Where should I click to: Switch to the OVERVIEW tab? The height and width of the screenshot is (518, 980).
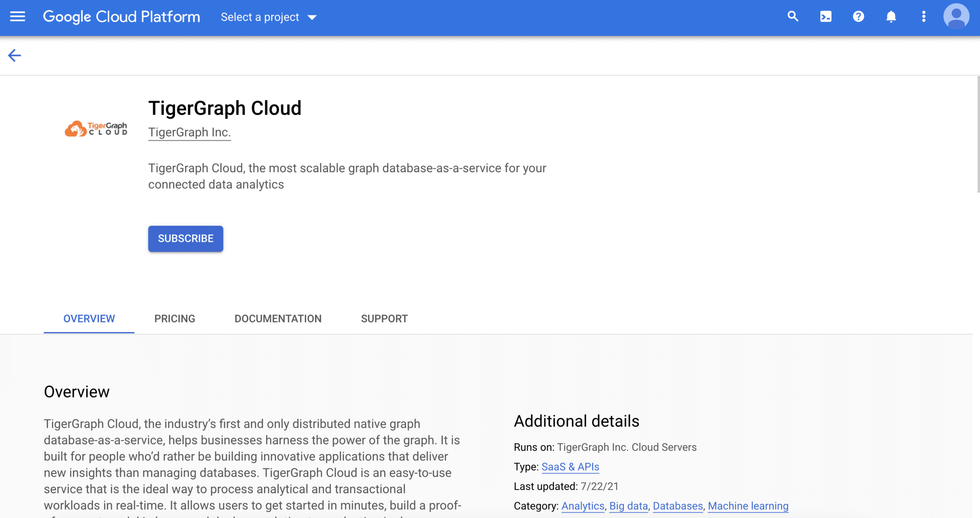click(89, 319)
